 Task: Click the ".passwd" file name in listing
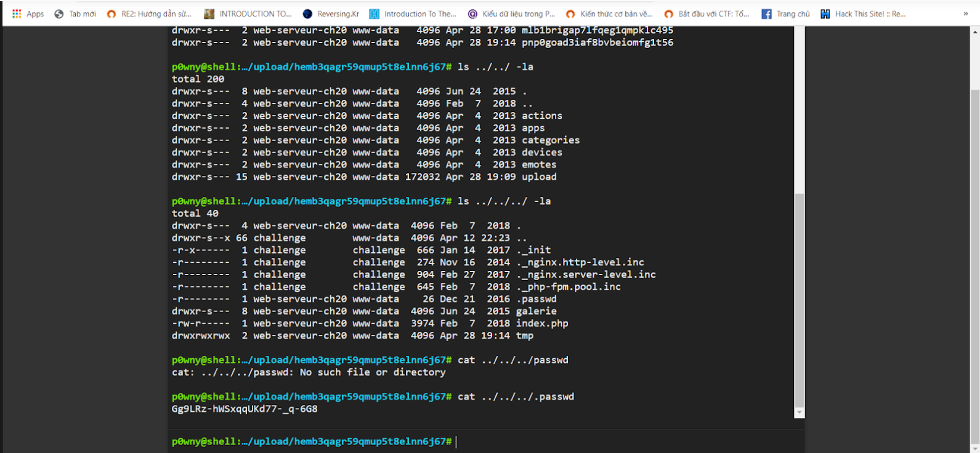pos(537,299)
